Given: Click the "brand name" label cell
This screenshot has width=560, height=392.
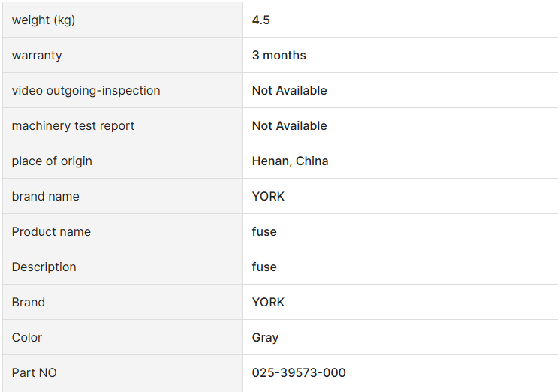Looking at the screenshot, I should [46, 197].
